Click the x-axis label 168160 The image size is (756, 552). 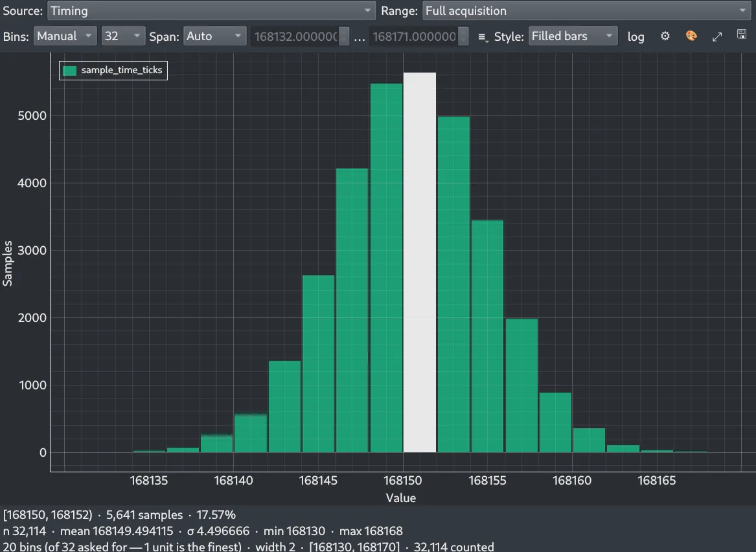[x=572, y=481]
